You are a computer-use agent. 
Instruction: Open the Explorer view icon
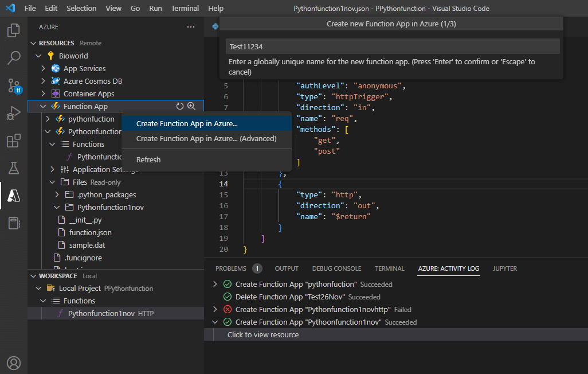tap(13, 30)
